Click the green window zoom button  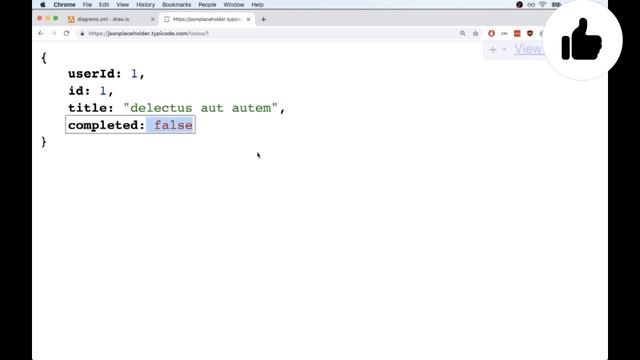point(56,18)
